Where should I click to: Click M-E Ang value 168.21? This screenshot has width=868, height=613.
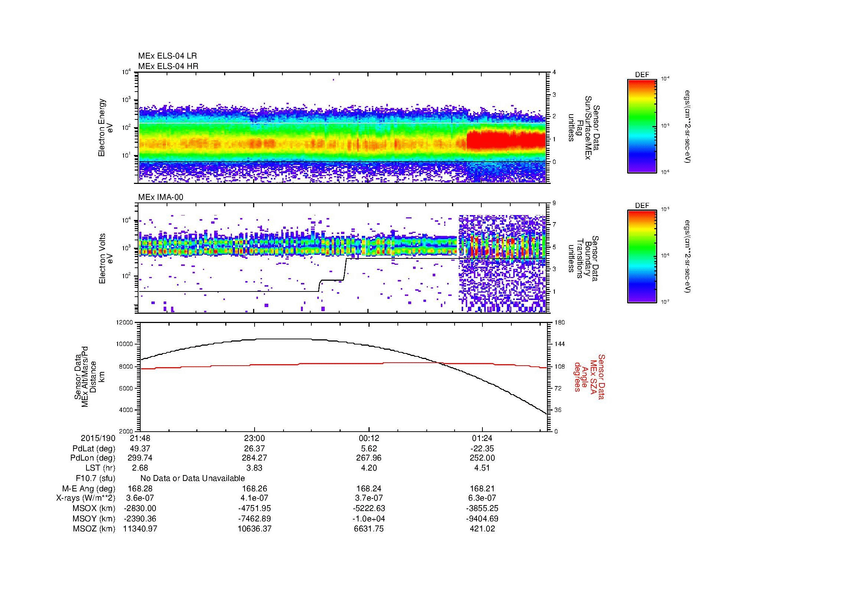coord(483,489)
